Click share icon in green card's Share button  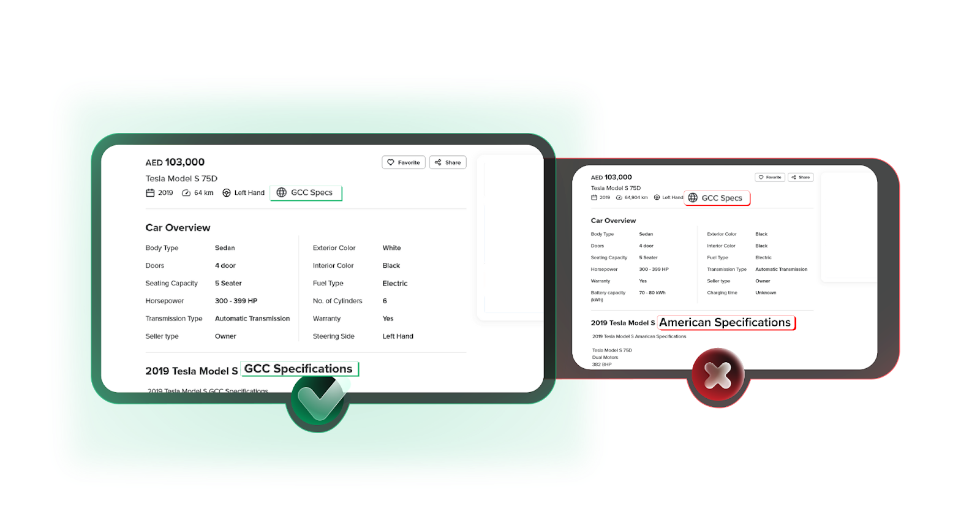438,162
